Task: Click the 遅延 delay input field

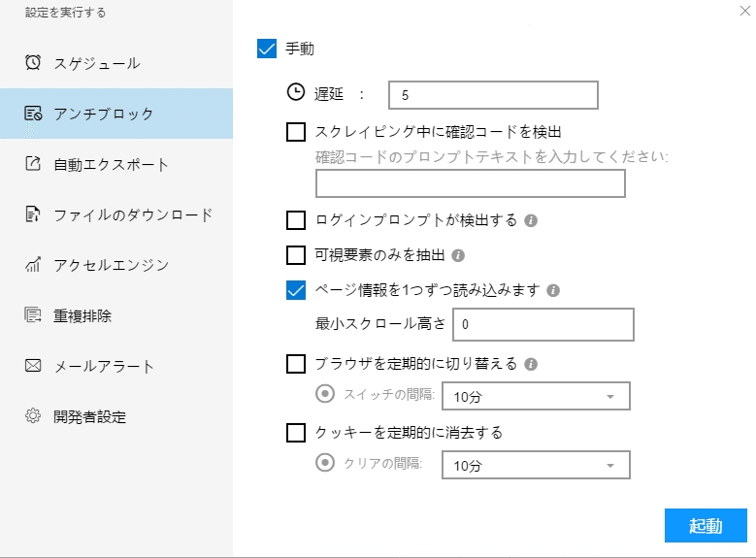Action: pos(492,95)
